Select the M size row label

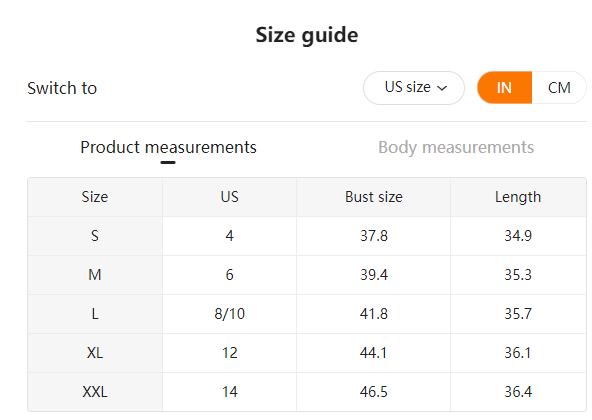point(95,275)
